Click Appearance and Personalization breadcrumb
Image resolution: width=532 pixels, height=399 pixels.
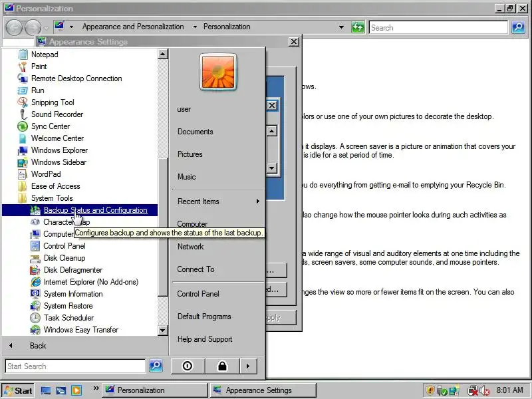(x=133, y=27)
